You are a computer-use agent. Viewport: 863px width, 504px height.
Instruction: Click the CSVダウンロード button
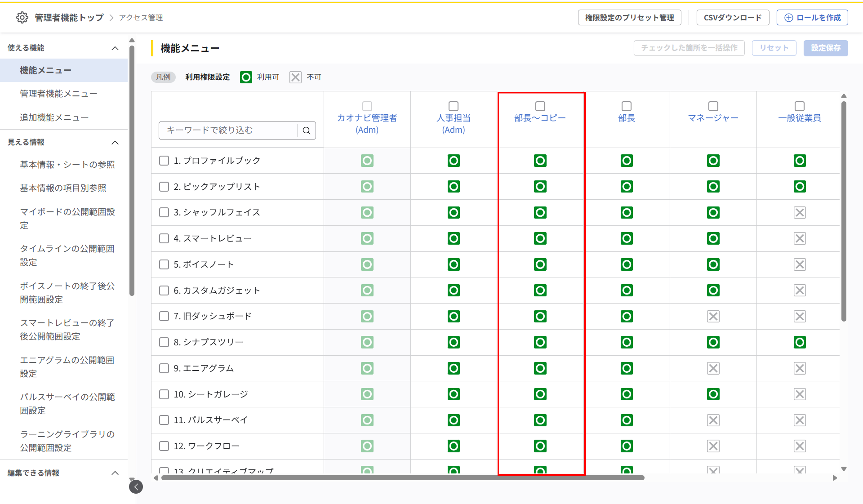pyautogui.click(x=733, y=18)
